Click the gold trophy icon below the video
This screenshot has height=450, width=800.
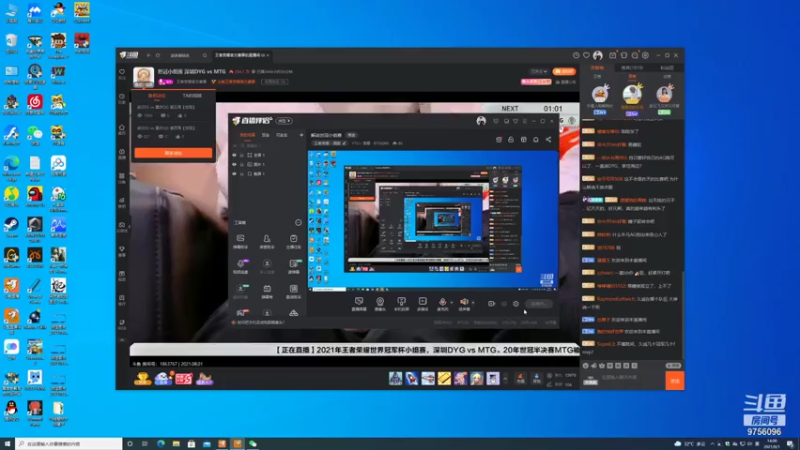click(142, 379)
